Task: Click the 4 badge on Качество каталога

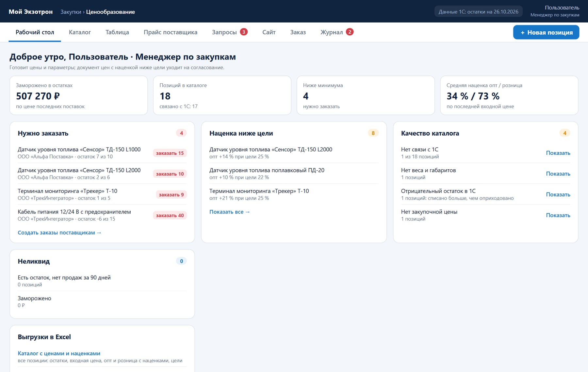Action: coord(565,133)
